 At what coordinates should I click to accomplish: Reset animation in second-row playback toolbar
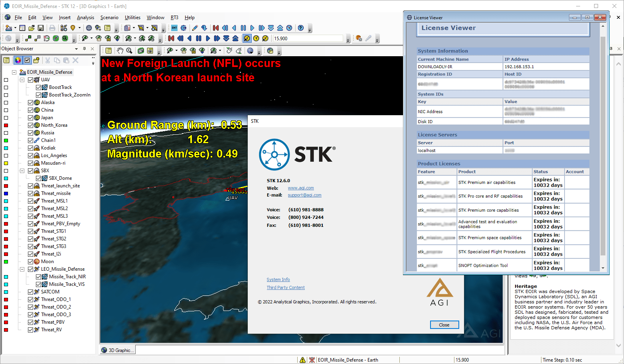click(171, 38)
